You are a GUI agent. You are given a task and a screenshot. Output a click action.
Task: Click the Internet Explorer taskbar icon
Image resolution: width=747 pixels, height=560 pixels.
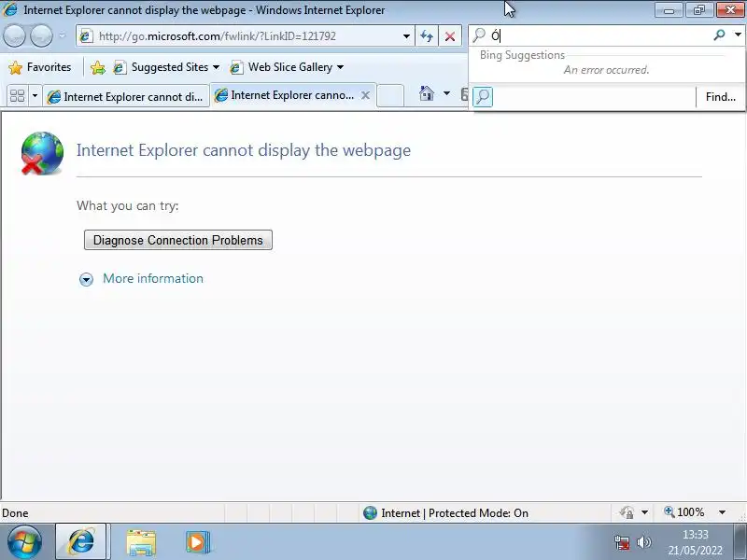81,542
